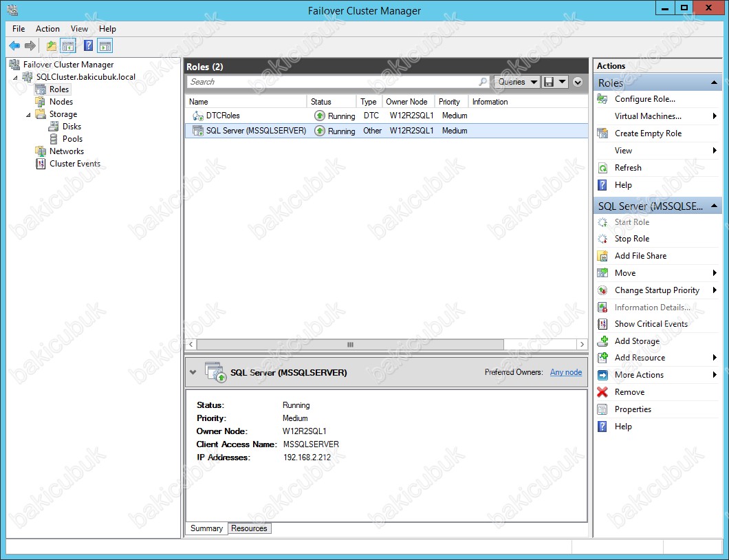Click the Up One Level folder icon
The image size is (729, 560).
point(51,45)
